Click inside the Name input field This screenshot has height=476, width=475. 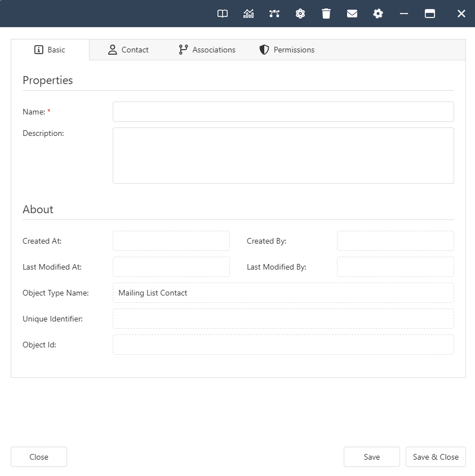click(x=283, y=112)
